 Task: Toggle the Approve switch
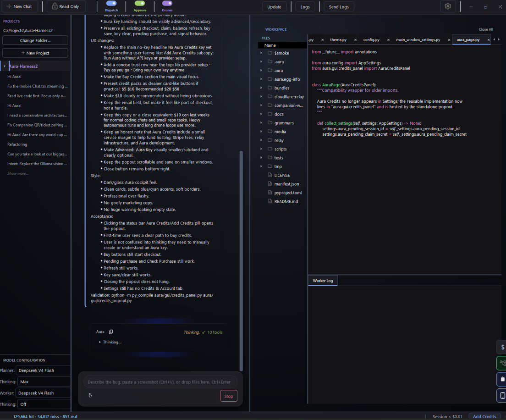tap(140, 3)
